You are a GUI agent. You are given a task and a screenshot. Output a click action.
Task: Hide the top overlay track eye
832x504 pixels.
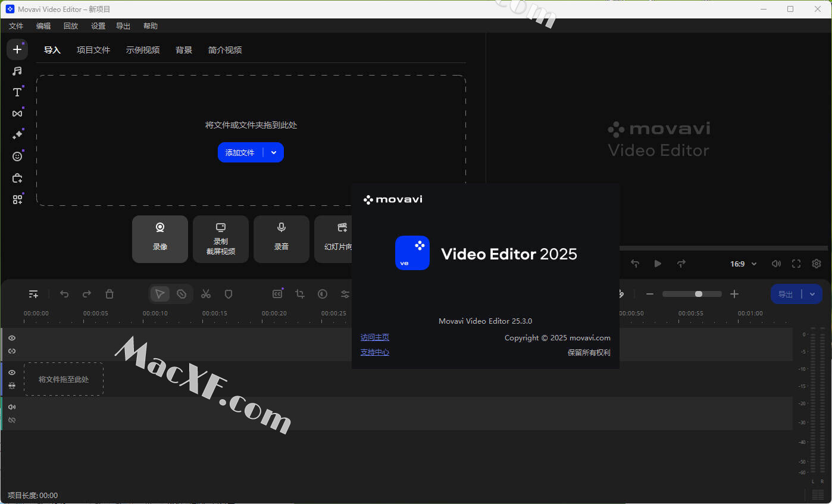(12, 338)
